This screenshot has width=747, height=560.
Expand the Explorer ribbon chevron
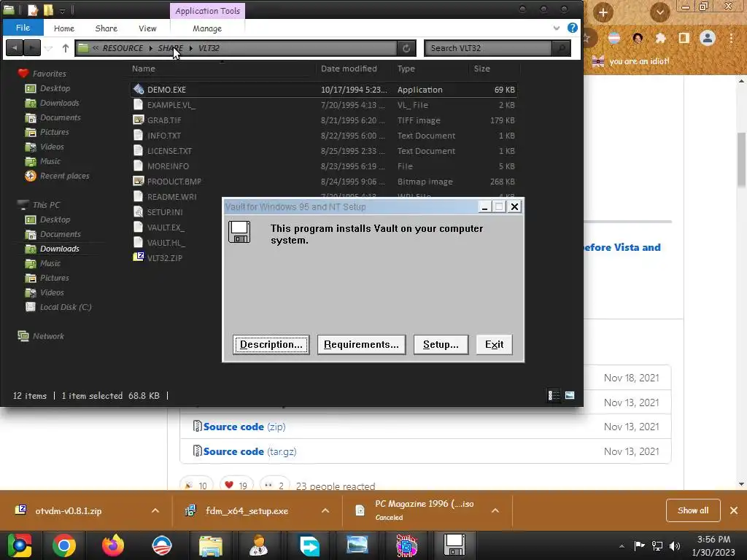(x=556, y=28)
